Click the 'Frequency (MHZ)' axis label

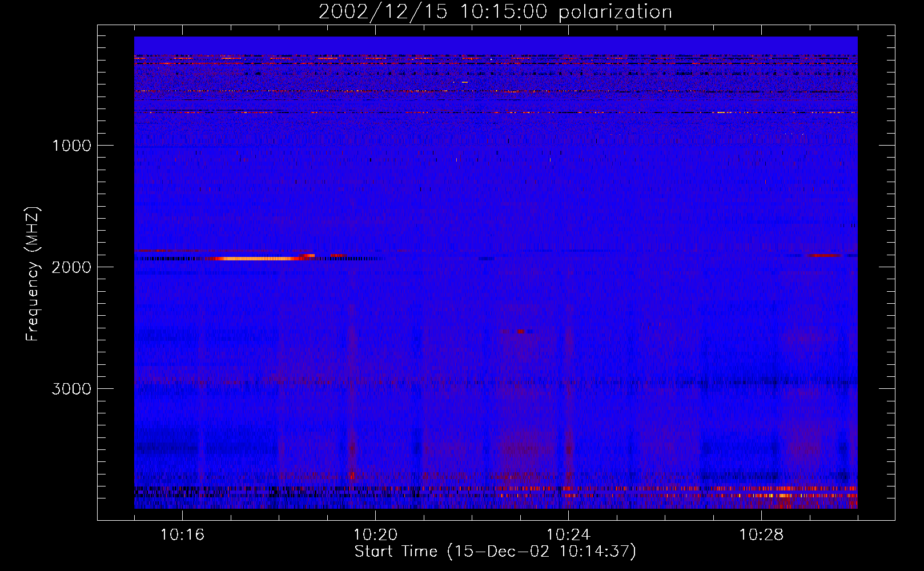(33, 274)
